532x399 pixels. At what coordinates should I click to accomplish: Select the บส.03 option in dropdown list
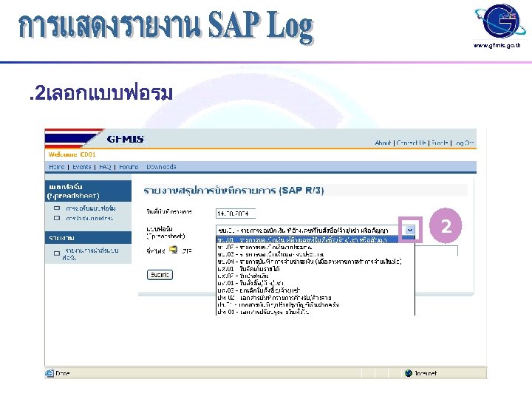pos(316,290)
